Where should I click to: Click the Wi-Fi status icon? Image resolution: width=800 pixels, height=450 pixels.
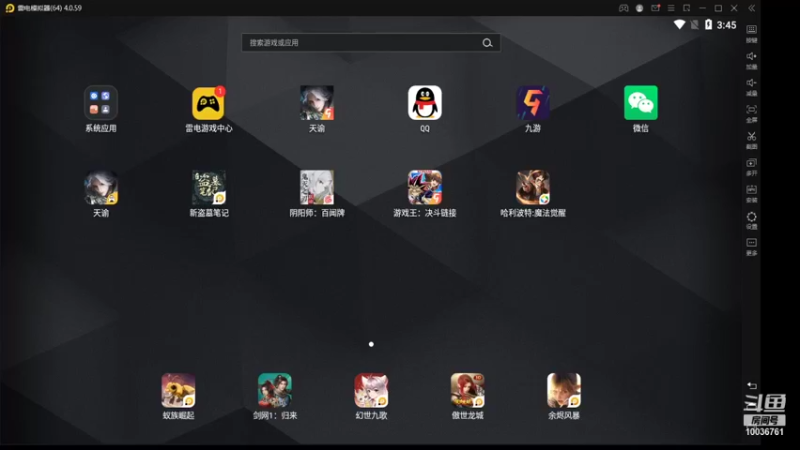679,24
